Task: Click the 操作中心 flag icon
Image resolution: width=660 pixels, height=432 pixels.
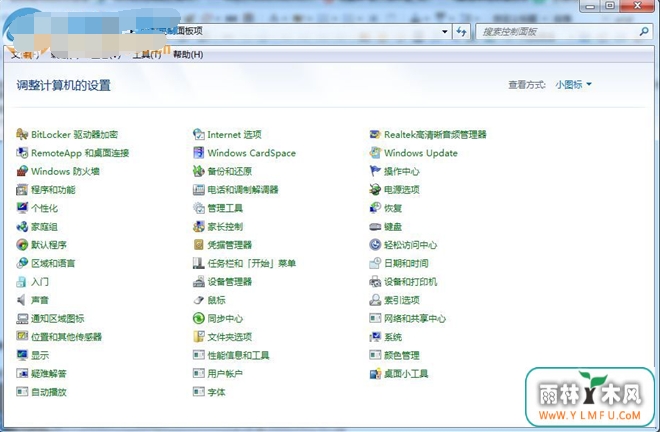Action: coord(375,171)
